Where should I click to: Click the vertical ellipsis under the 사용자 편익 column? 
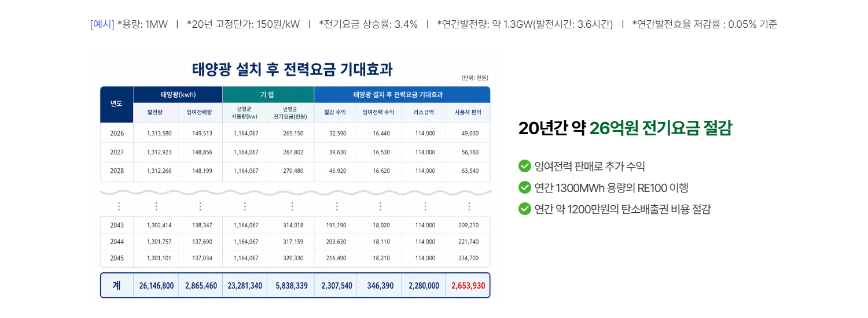[469, 206]
